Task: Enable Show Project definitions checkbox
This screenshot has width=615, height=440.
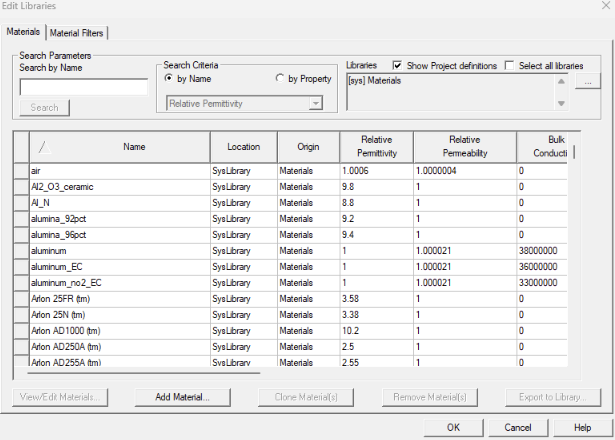Action: pos(398,66)
